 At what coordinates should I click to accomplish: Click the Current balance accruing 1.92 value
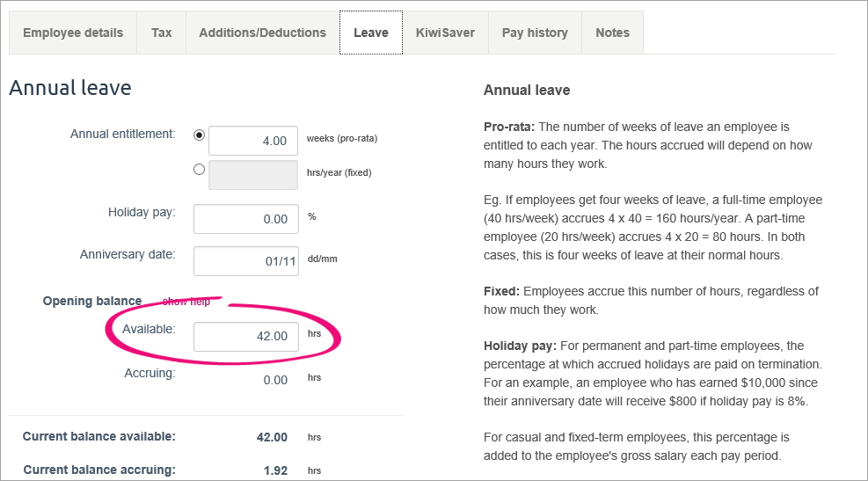(275, 470)
